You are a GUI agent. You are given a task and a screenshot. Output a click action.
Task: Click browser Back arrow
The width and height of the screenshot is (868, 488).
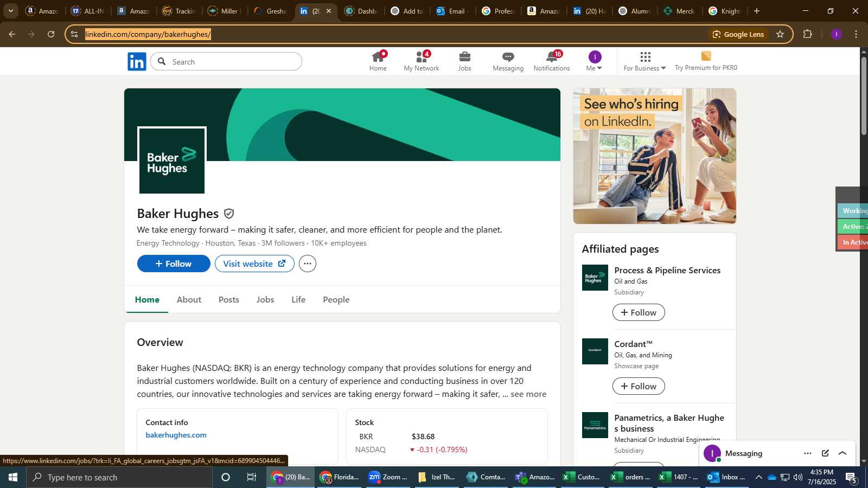point(12,34)
